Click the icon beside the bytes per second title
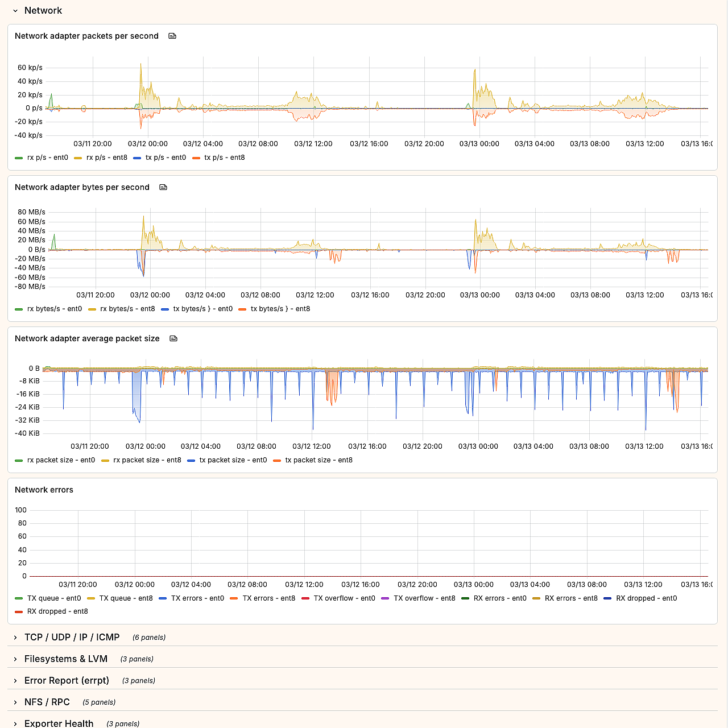The width and height of the screenshot is (728, 728). coord(163,187)
